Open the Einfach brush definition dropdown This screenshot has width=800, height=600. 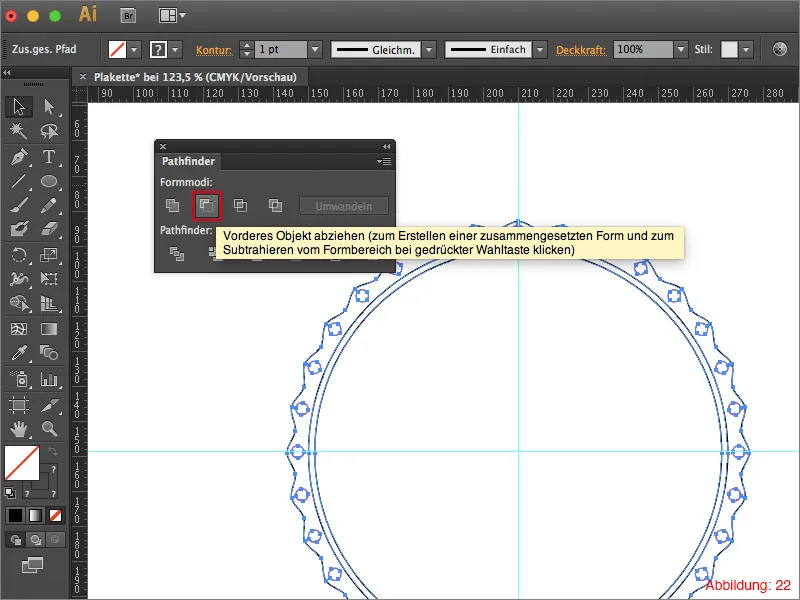pos(539,50)
